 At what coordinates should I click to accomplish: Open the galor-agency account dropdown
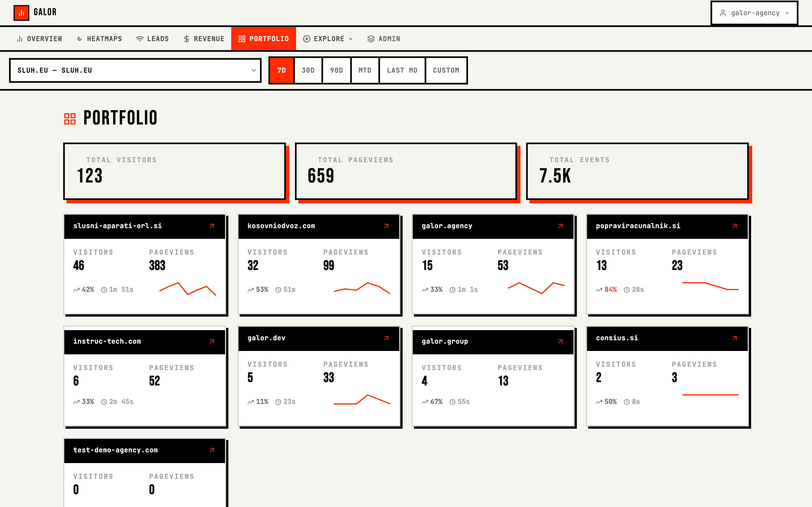[x=754, y=13]
